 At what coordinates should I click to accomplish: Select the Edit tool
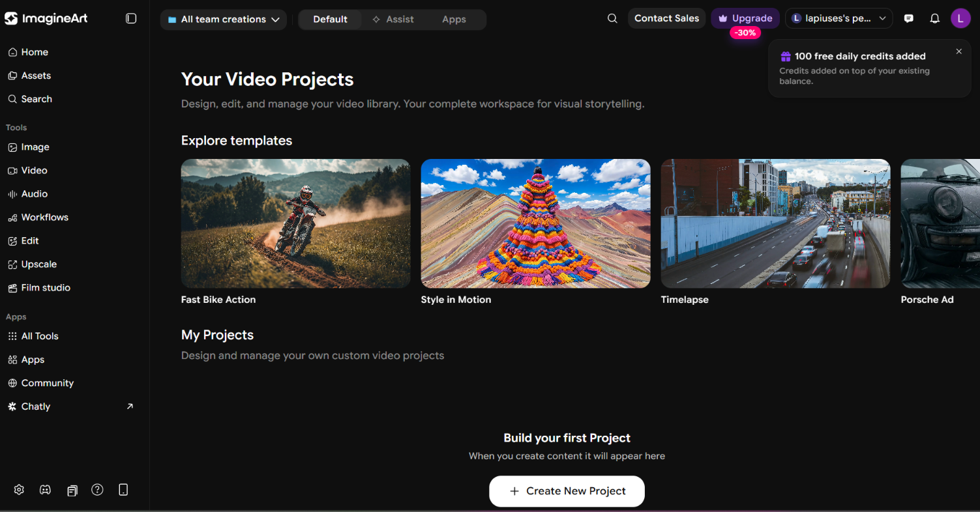click(23, 241)
